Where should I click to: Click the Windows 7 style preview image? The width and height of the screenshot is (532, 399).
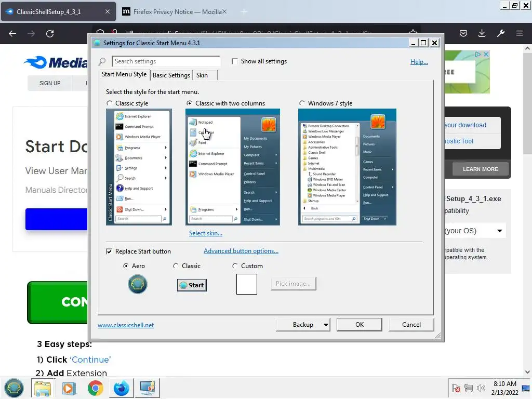[347, 167]
